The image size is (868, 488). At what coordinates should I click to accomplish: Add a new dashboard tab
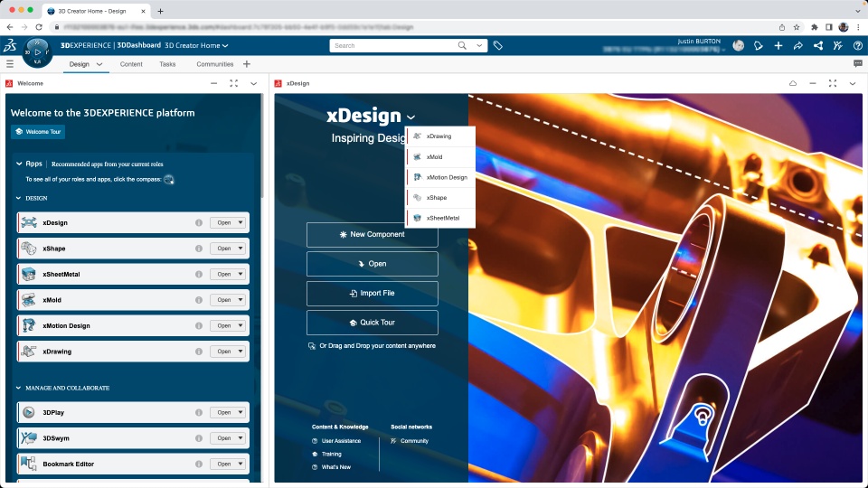(247, 64)
